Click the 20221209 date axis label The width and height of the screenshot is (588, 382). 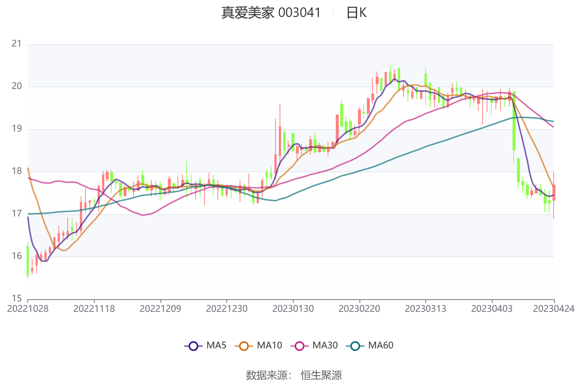click(160, 309)
